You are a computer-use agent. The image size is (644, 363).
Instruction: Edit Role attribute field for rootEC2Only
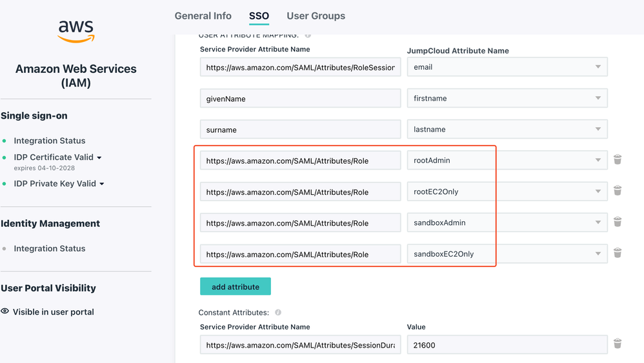[x=300, y=192]
